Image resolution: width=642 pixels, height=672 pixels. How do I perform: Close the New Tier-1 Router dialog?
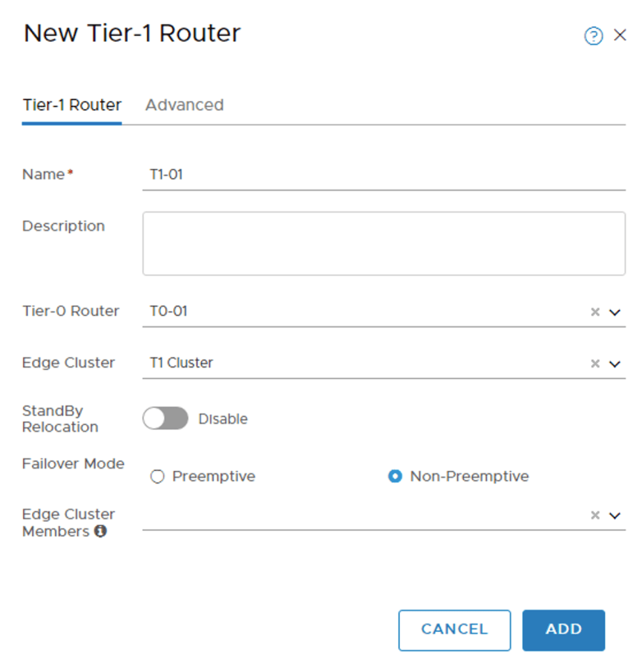pos(620,35)
